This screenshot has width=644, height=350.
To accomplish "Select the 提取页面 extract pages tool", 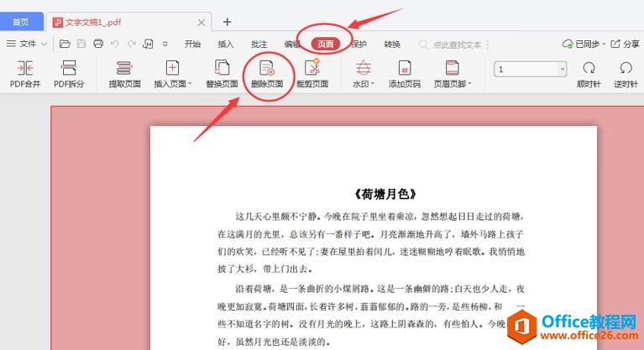I will 124,74.
